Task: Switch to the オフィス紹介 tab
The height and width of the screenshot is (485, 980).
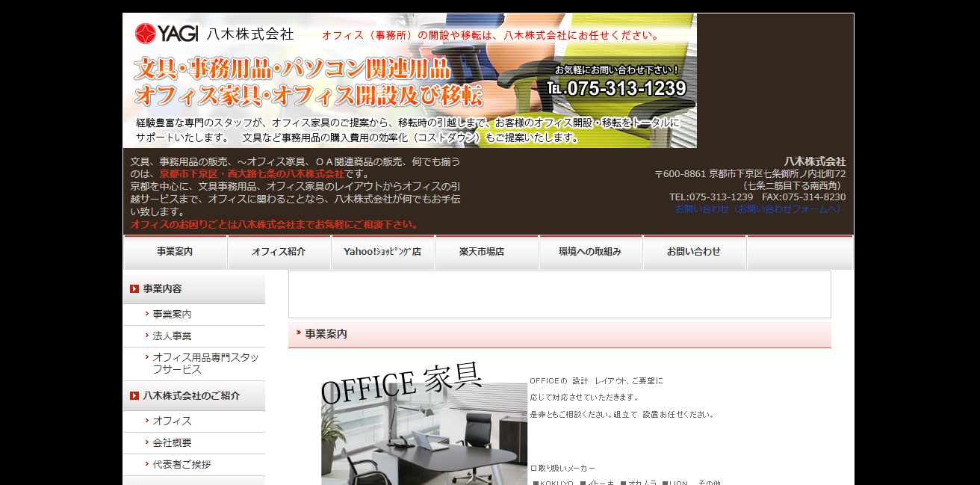Action: [x=279, y=253]
